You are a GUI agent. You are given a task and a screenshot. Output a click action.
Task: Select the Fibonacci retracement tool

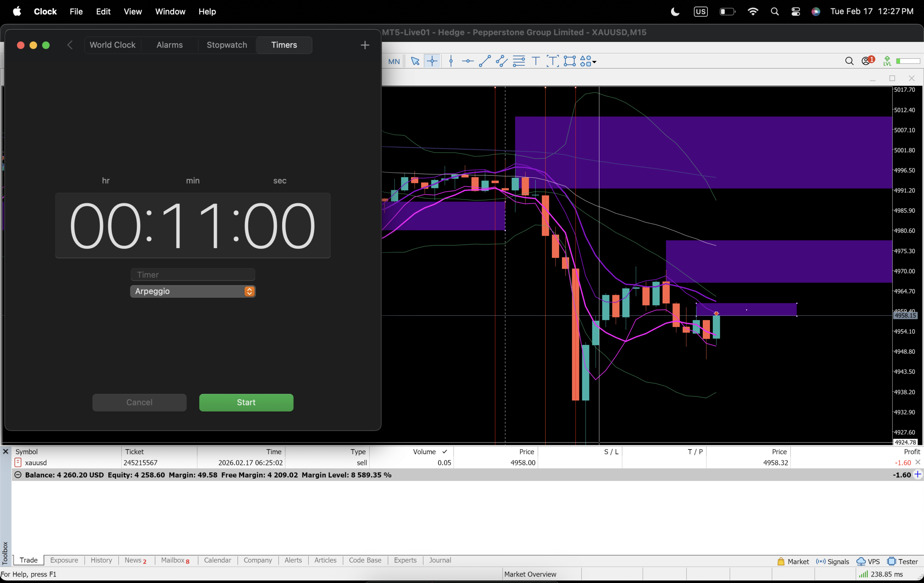coord(519,61)
